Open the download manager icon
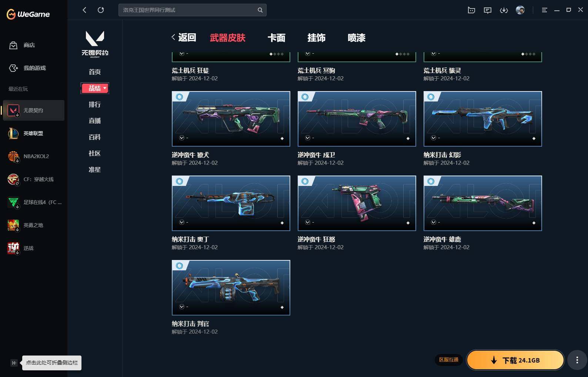The width and height of the screenshot is (588, 377). tap(504, 10)
